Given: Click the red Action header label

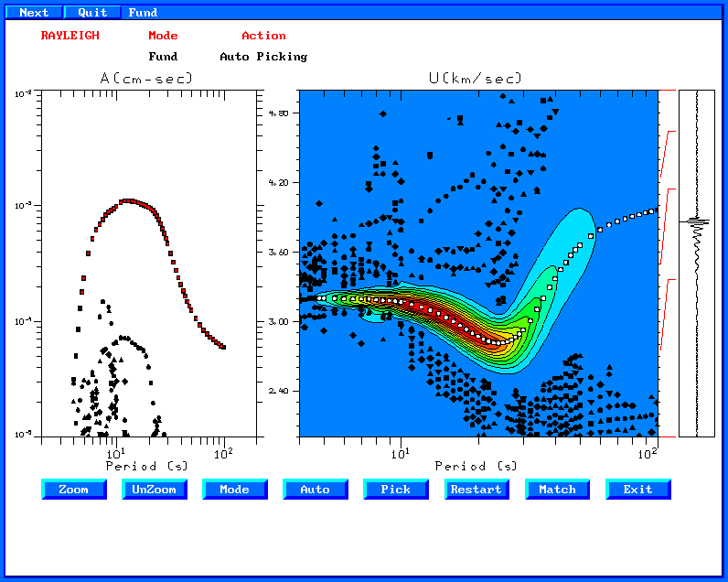Looking at the screenshot, I should [x=263, y=36].
